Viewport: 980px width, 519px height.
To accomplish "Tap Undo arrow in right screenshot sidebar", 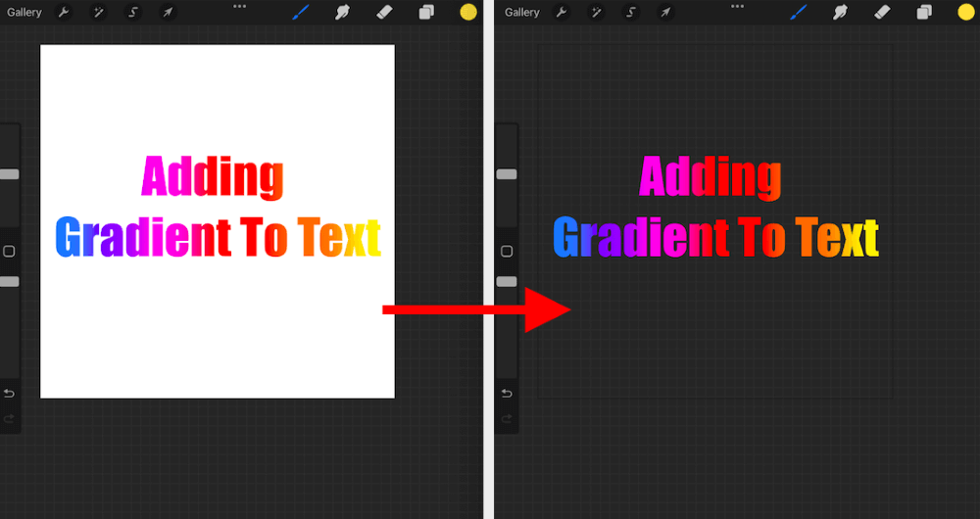I will [507, 393].
